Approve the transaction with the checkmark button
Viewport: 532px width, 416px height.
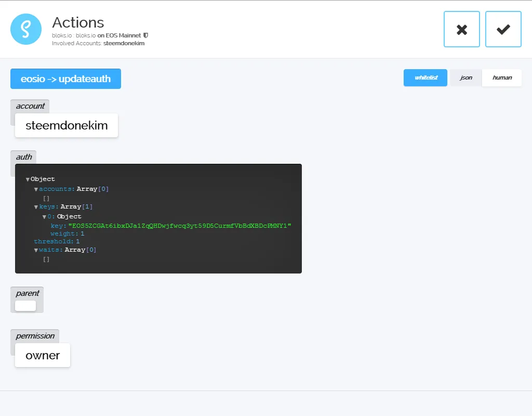pyautogui.click(x=503, y=29)
